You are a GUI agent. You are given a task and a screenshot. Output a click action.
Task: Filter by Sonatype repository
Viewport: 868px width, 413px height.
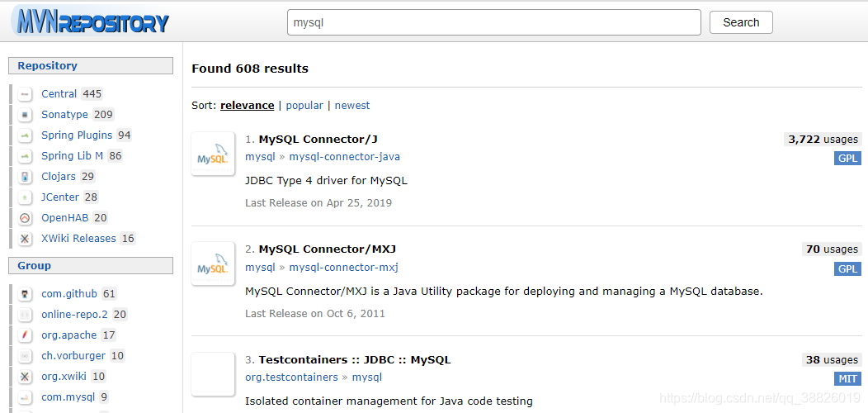(64, 115)
